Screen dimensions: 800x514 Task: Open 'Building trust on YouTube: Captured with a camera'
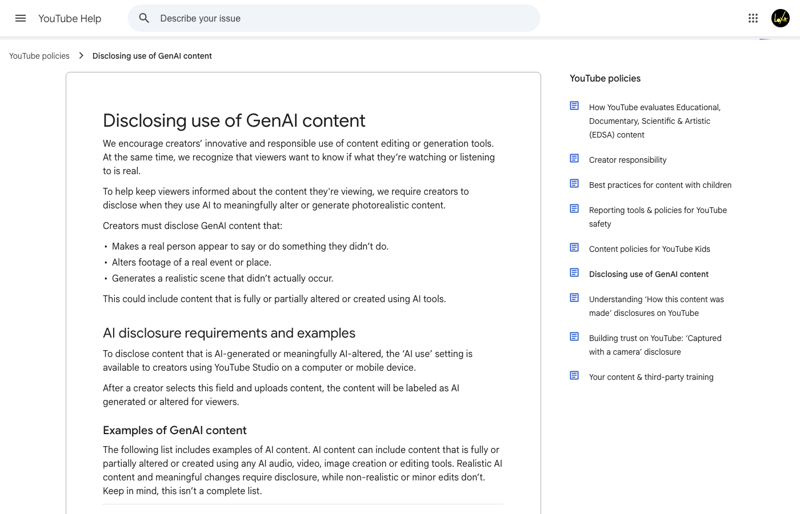tap(655, 345)
